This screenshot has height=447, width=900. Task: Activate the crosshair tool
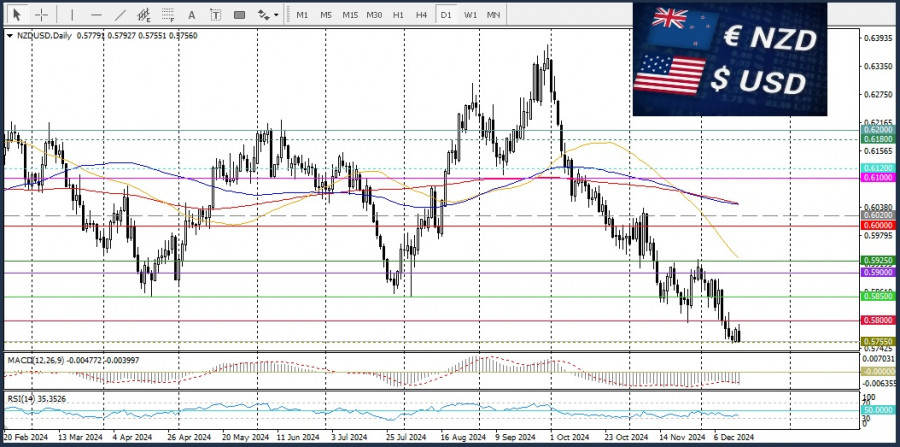click(42, 14)
